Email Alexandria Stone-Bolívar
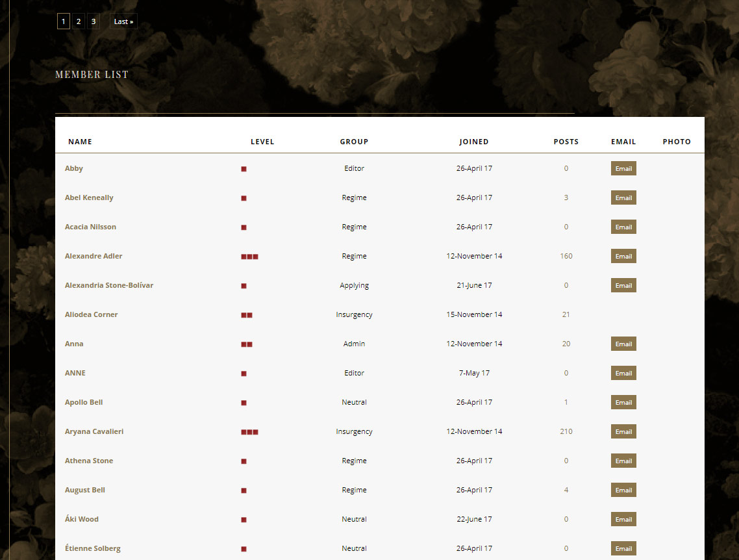The width and height of the screenshot is (739, 560). pyautogui.click(x=623, y=285)
